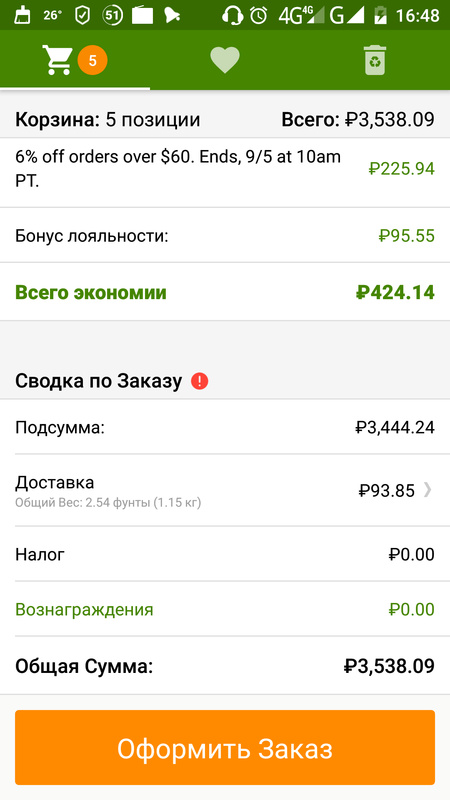
Task: Tap the red order summary warning icon
Action: coord(199,381)
